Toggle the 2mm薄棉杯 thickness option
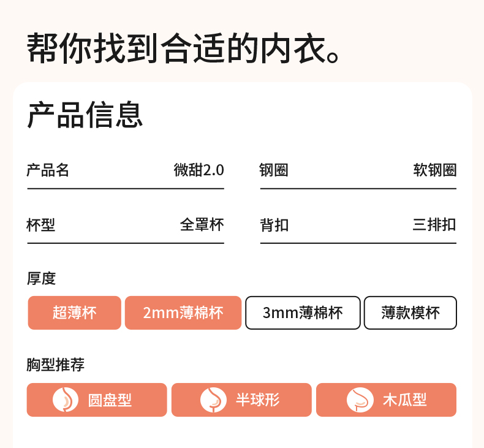This screenshot has width=484, height=448. coord(183,313)
